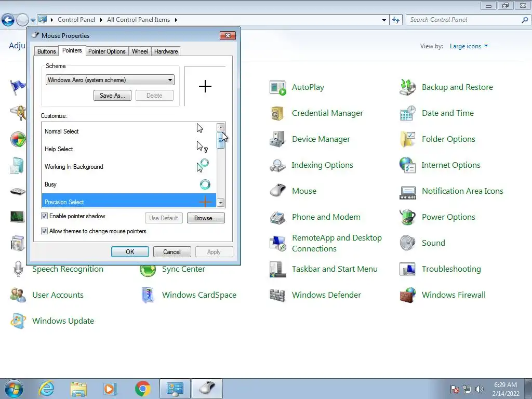Switch to the Wheel tab
This screenshot has height=399, width=532.
coord(140,51)
